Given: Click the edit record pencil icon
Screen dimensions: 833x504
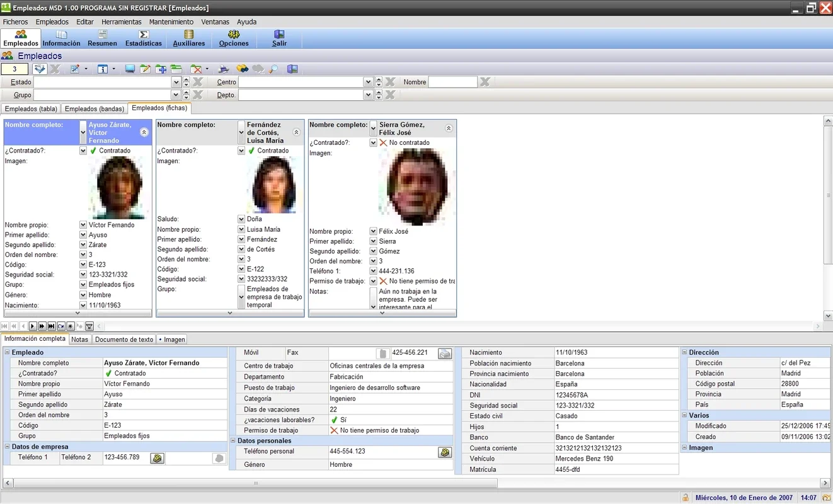Looking at the screenshot, I should click(x=146, y=69).
